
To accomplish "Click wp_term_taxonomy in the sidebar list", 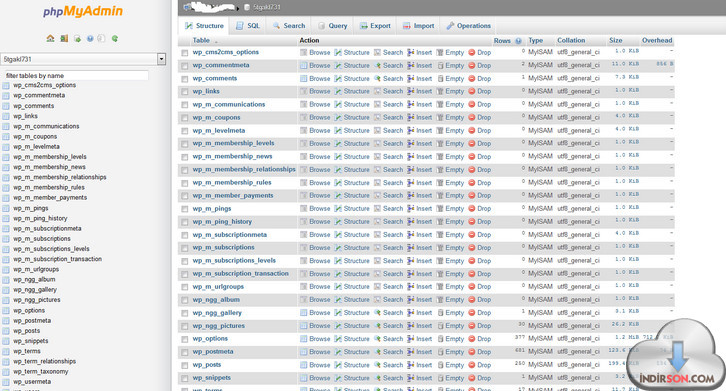I will coord(41,372).
